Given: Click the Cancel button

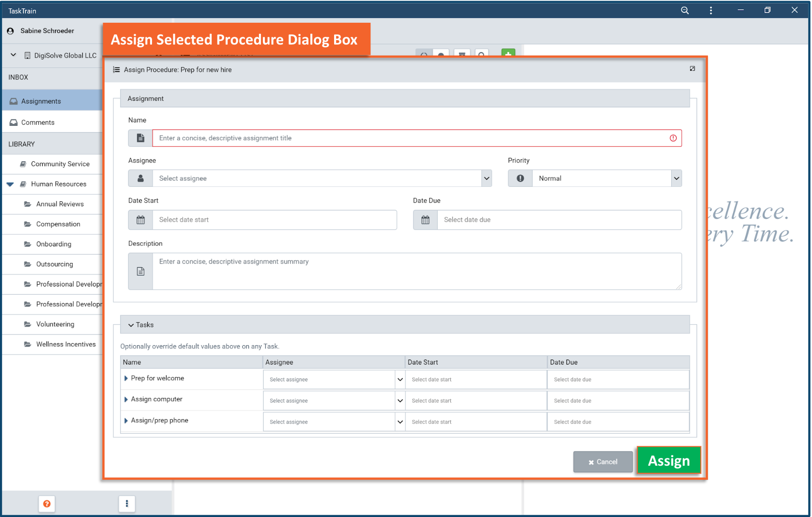Looking at the screenshot, I should point(603,462).
